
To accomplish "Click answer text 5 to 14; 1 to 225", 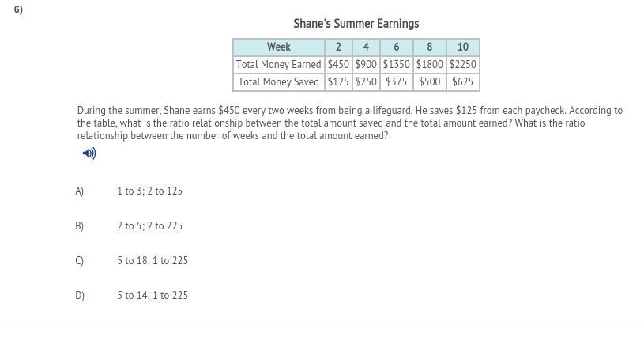I will pyautogui.click(x=153, y=296).
